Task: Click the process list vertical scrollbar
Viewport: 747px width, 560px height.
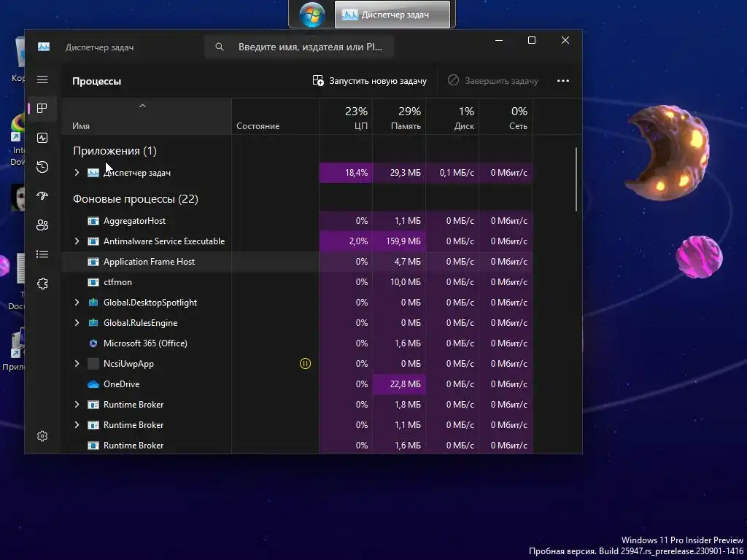Action: pos(576,179)
